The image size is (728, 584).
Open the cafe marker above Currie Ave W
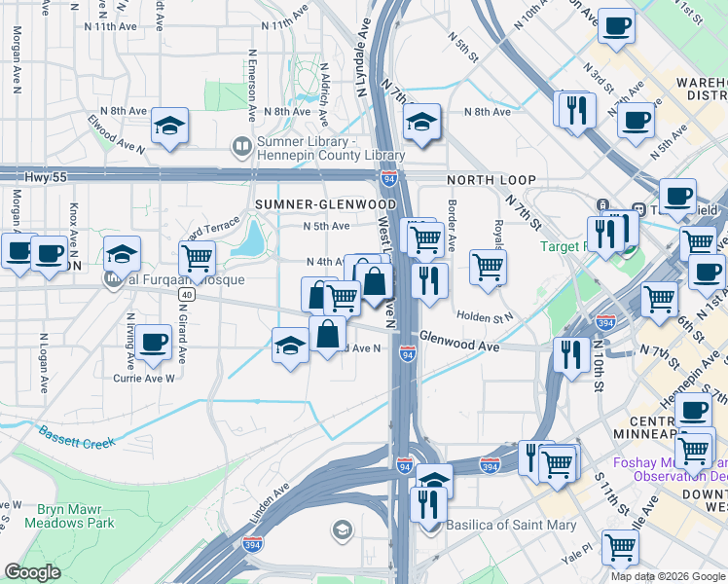pos(153,343)
